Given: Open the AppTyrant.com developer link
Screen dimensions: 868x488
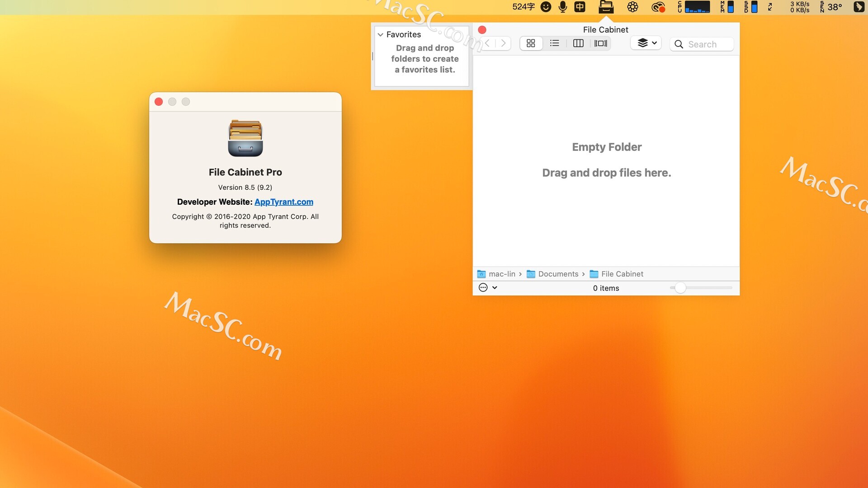Looking at the screenshot, I should tap(284, 202).
